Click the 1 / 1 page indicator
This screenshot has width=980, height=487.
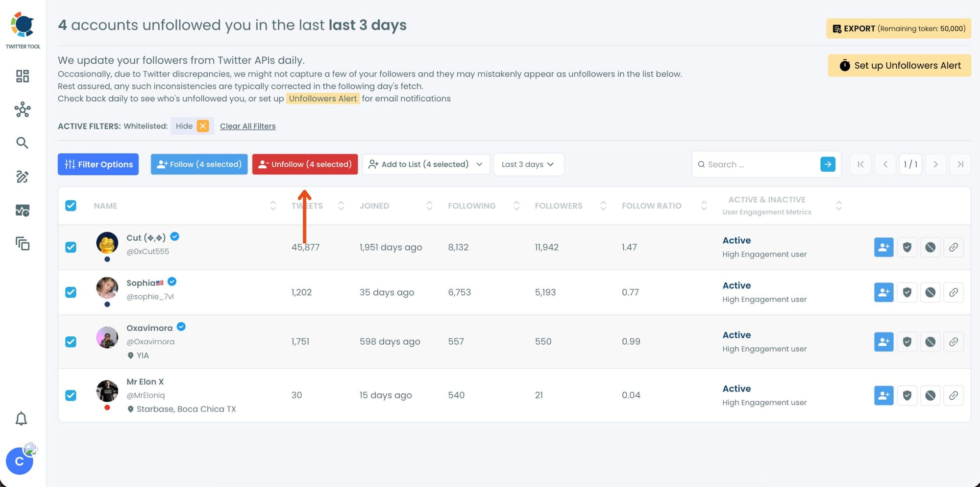click(x=910, y=164)
